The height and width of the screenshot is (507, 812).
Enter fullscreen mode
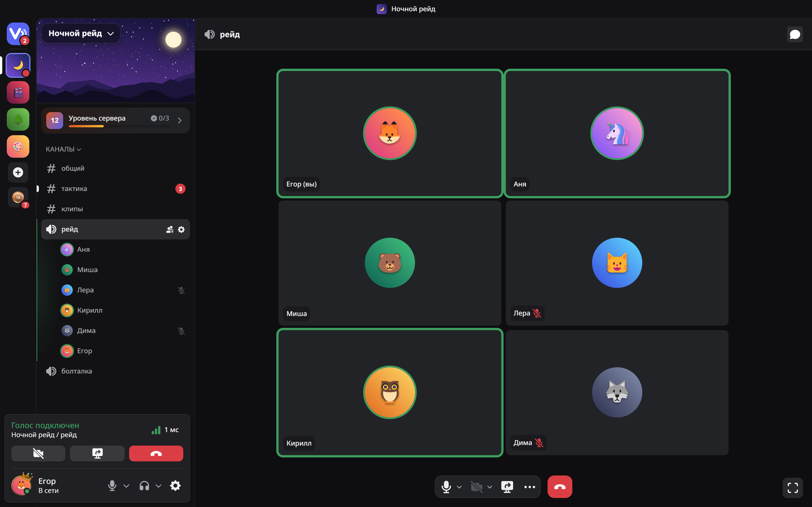tap(793, 488)
